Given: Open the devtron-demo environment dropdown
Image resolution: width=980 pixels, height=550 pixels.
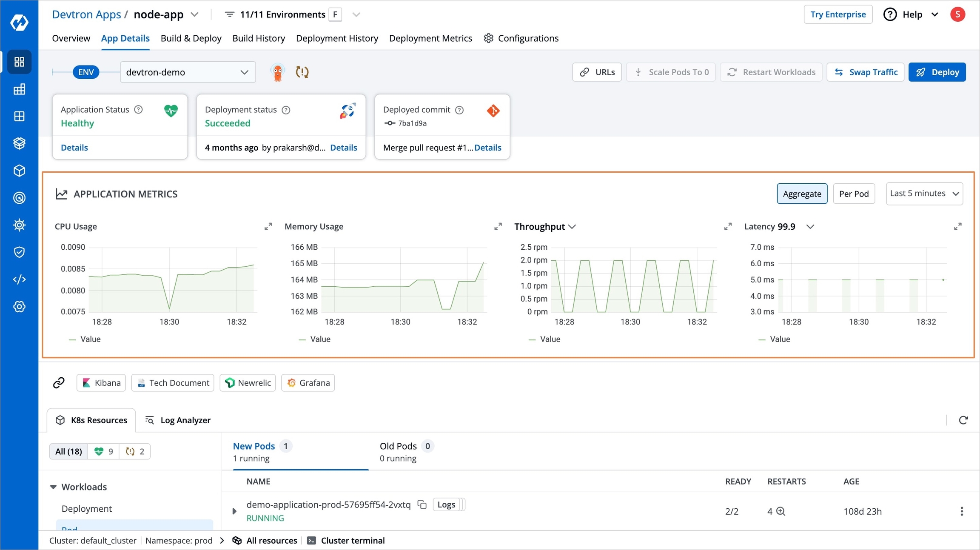Looking at the screenshot, I should (188, 72).
